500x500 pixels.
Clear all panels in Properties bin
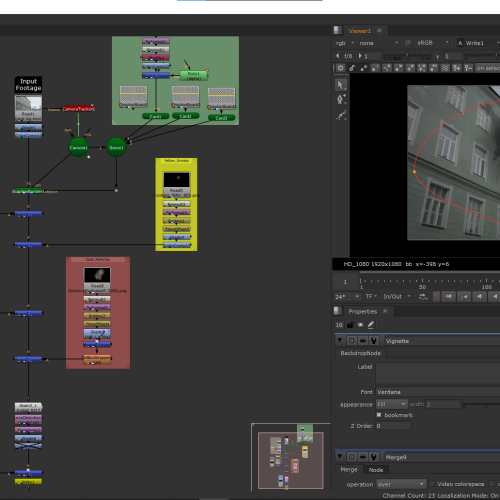[360, 325]
